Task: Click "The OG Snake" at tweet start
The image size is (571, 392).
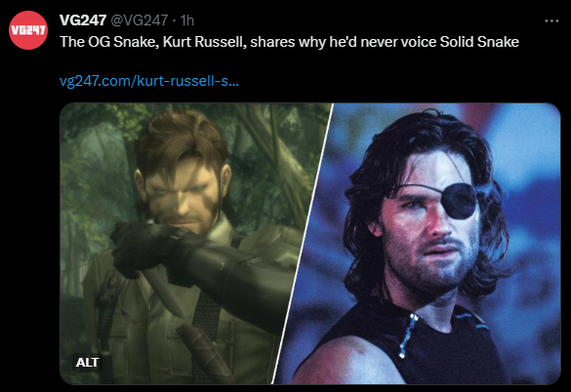Action: (x=105, y=42)
